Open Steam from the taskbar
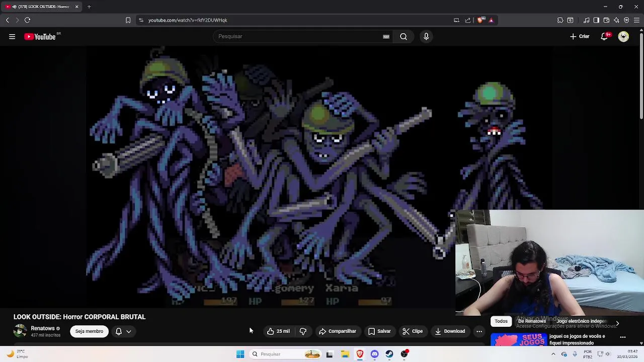Viewport: 644px width, 362px height. coord(389,354)
